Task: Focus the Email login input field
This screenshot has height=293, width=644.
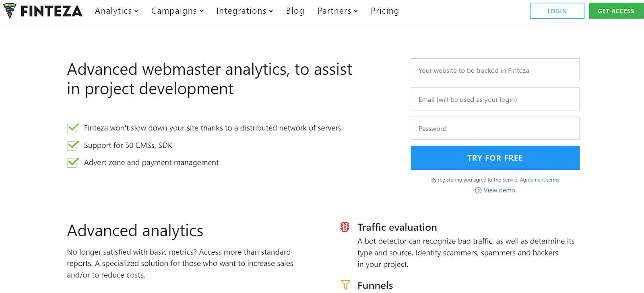Action: (495, 99)
